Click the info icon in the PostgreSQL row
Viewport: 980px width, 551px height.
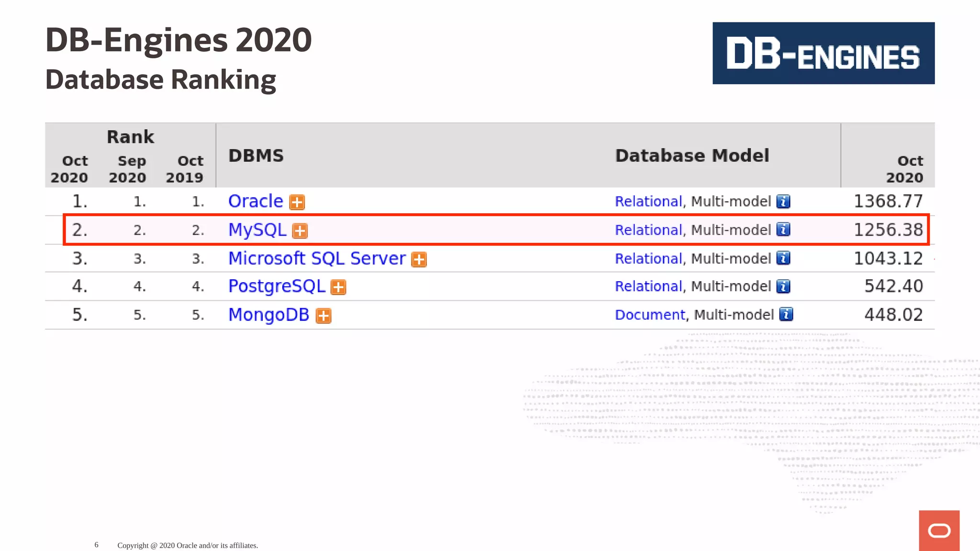[783, 286]
